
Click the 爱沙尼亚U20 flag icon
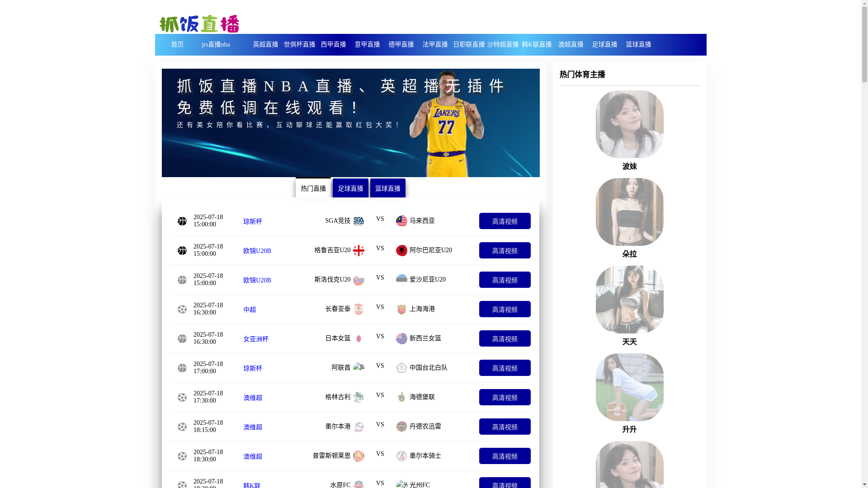tap(401, 280)
